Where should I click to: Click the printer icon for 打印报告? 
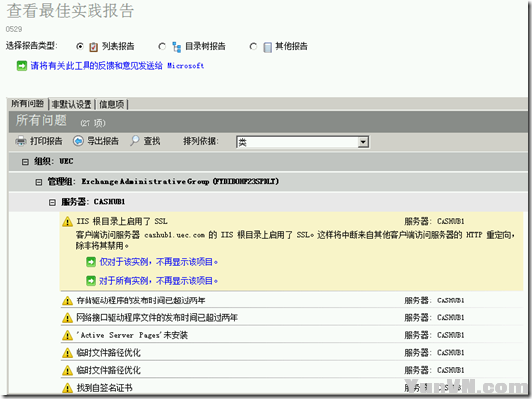21,141
